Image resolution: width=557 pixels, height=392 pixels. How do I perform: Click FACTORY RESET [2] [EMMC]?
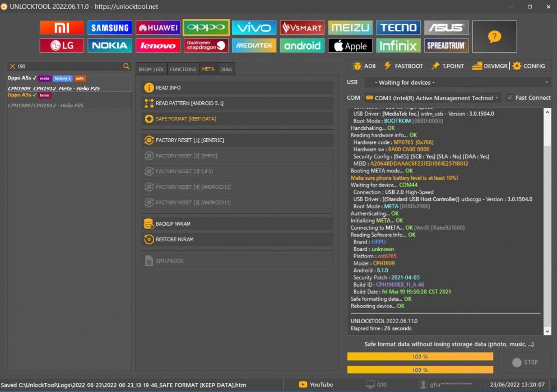coord(237,156)
